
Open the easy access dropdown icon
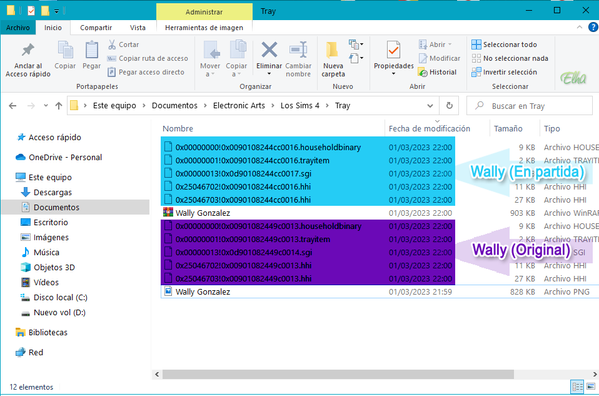[x=356, y=58]
